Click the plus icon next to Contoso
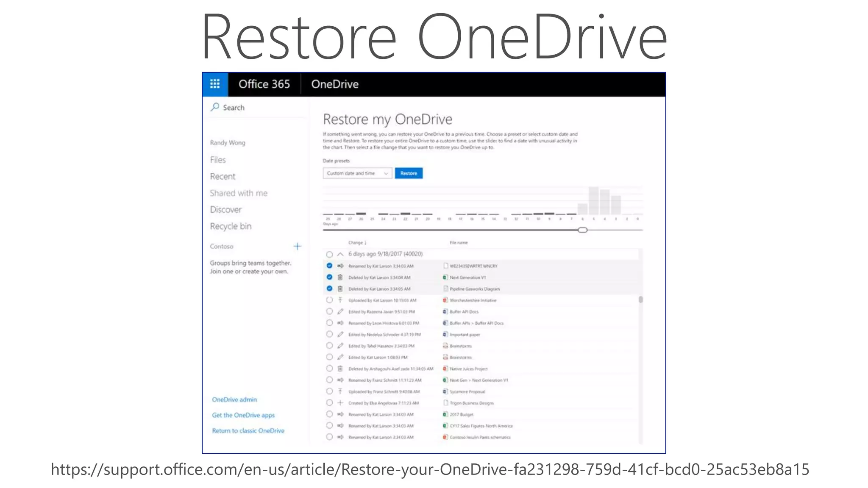This screenshot has height=488, width=868. point(298,246)
